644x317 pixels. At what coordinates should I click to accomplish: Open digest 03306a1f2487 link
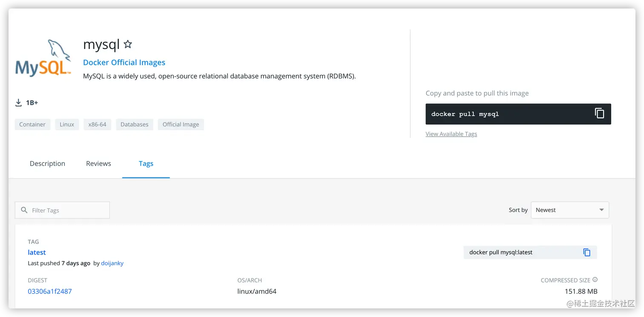50,291
